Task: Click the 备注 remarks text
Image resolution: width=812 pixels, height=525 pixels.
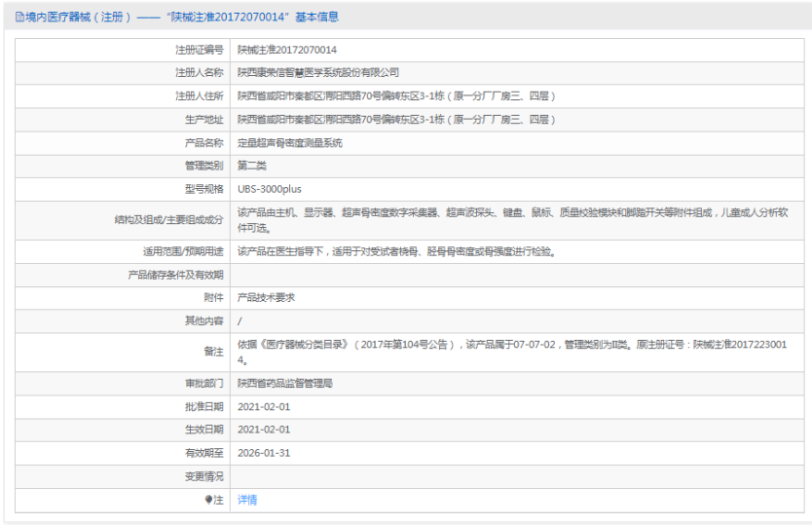Action: 516,352
